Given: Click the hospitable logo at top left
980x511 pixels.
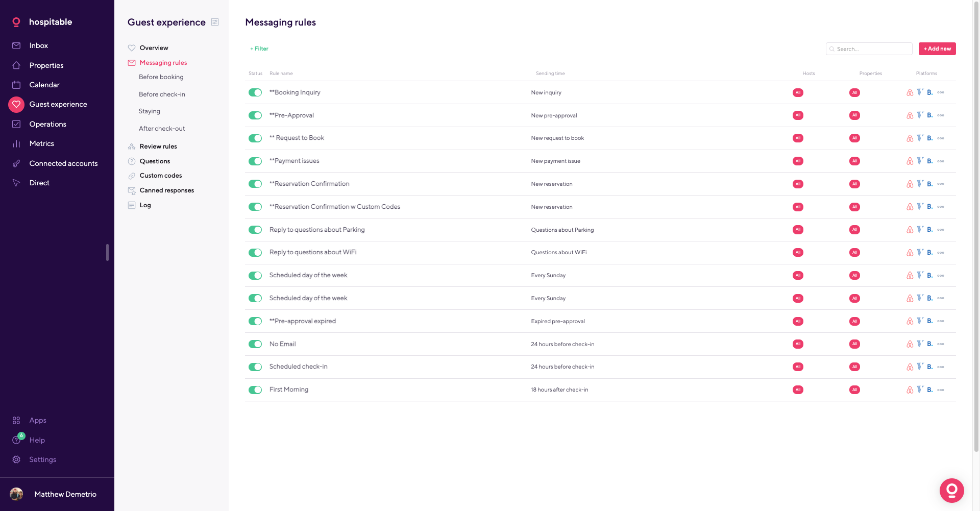Looking at the screenshot, I should point(16,22).
